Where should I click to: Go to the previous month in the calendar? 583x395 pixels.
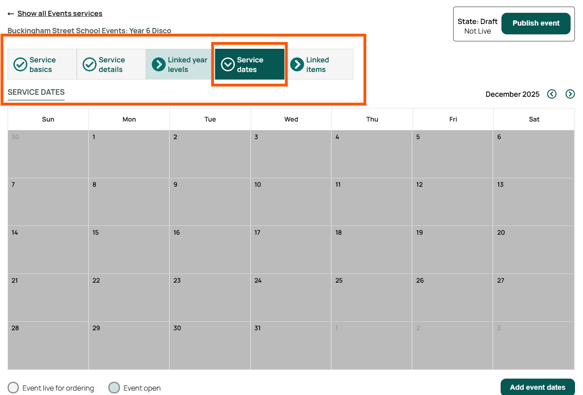pyautogui.click(x=552, y=94)
